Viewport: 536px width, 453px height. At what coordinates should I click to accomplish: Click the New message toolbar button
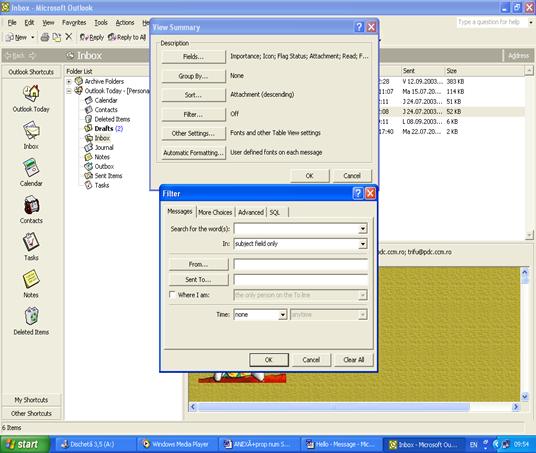(16, 37)
